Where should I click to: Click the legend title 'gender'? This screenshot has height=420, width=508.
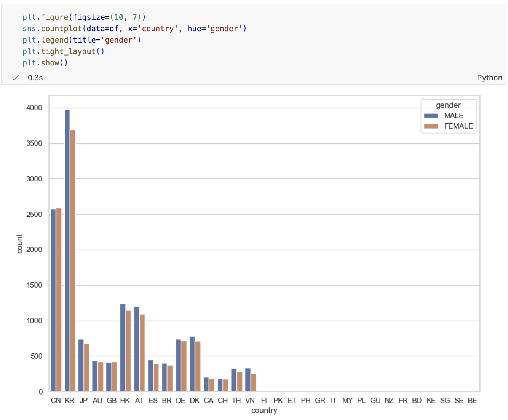click(x=448, y=105)
